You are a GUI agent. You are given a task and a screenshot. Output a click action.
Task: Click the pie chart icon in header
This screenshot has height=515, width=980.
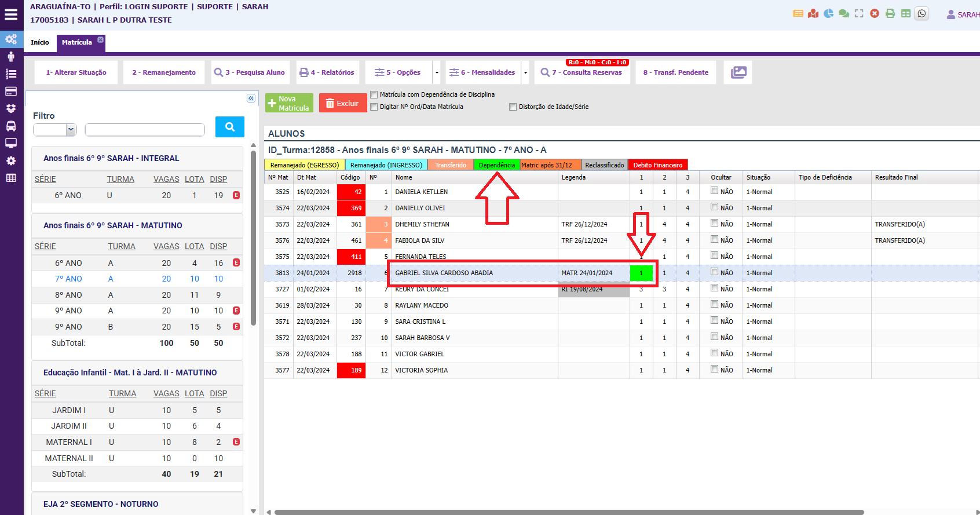coord(829,13)
